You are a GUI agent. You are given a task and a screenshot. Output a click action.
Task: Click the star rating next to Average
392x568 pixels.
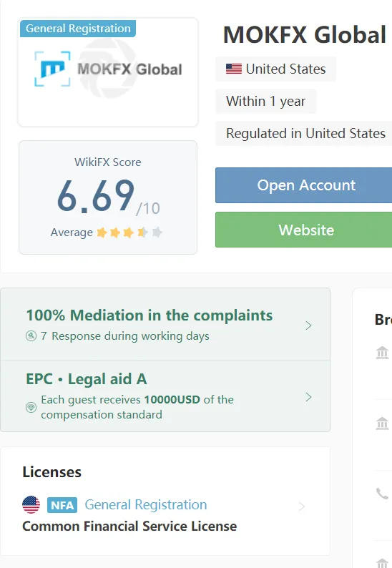tap(129, 232)
